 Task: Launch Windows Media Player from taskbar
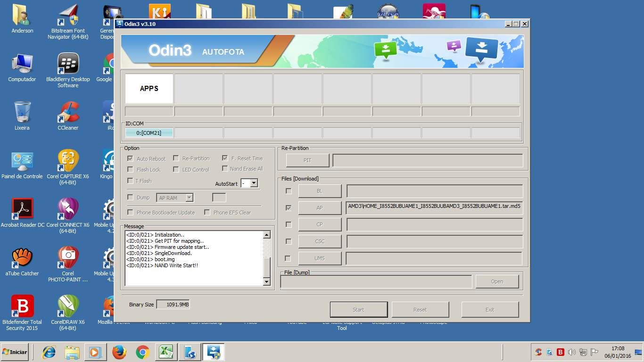[96, 352]
